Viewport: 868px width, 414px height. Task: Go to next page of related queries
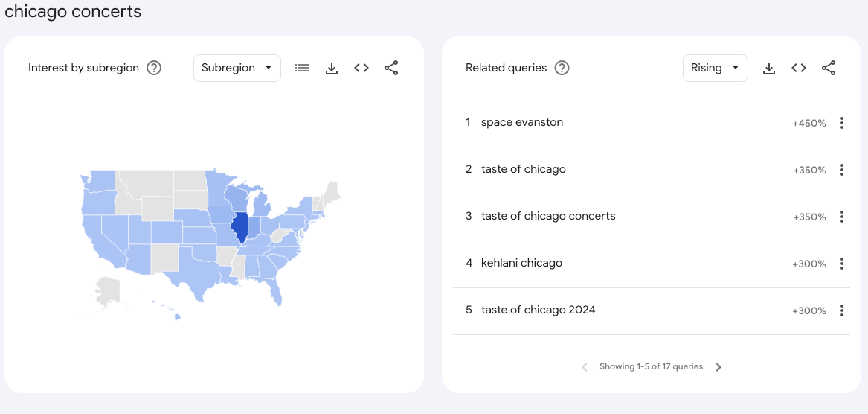tap(718, 367)
